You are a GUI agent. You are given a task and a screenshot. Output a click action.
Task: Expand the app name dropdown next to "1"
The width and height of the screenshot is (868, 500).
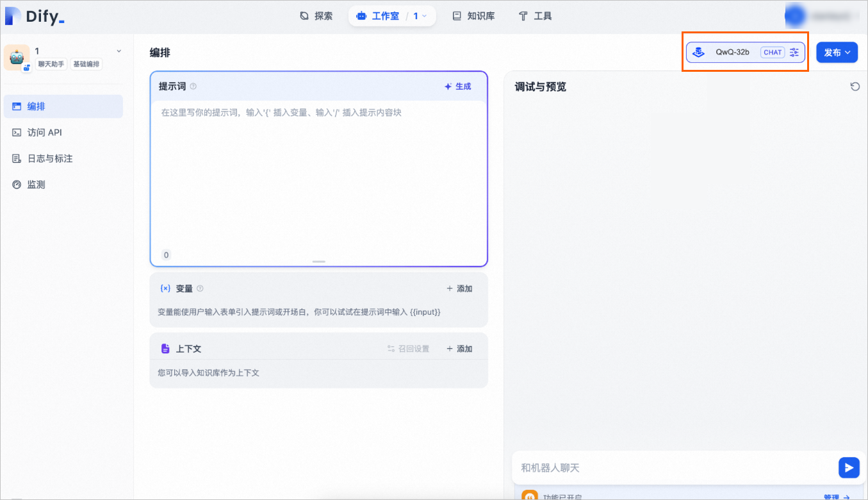tap(118, 50)
